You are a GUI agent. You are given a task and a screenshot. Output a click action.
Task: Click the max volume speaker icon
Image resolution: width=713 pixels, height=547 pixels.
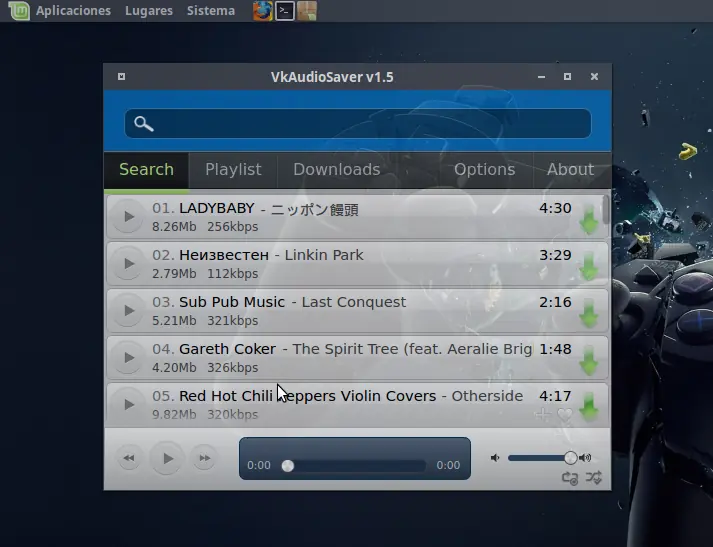tap(586, 457)
